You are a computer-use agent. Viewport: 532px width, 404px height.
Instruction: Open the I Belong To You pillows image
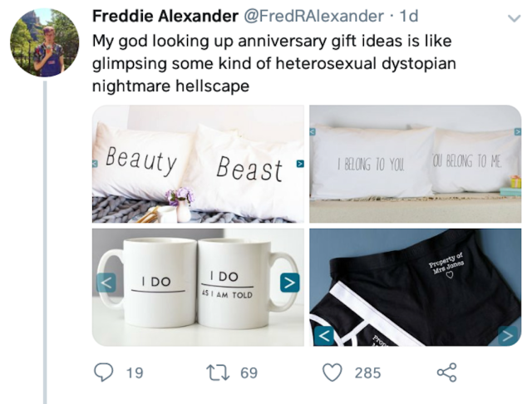pyautogui.click(x=416, y=164)
